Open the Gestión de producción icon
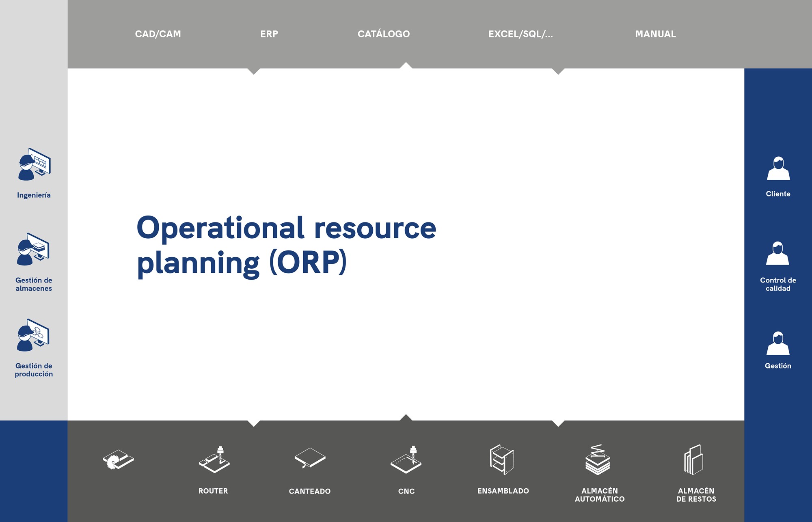The width and height of the screenshot is (812, 522). click(33, 335)
